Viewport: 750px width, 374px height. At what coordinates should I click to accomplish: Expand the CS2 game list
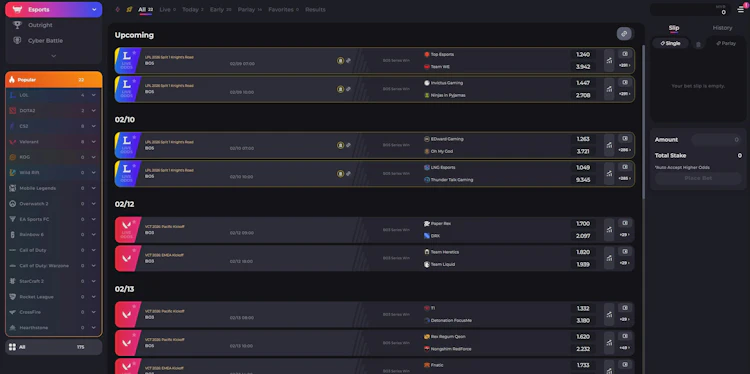point(94,126)
